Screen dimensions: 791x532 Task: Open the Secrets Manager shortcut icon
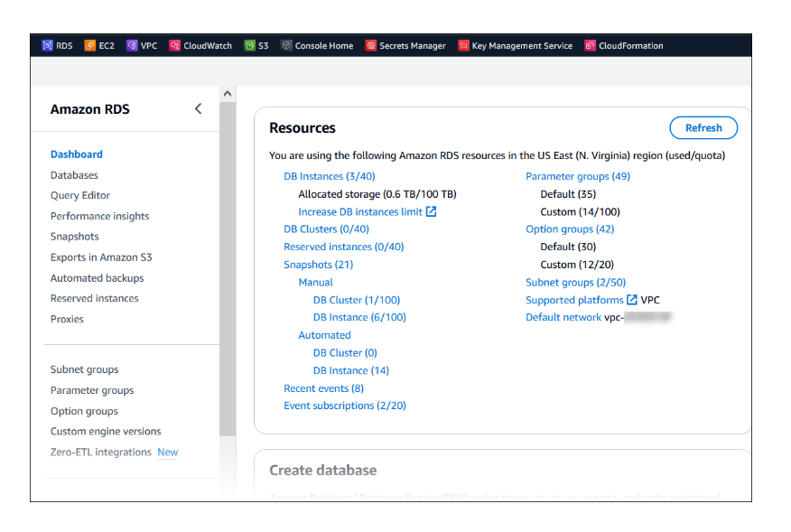tap(371, 45)
